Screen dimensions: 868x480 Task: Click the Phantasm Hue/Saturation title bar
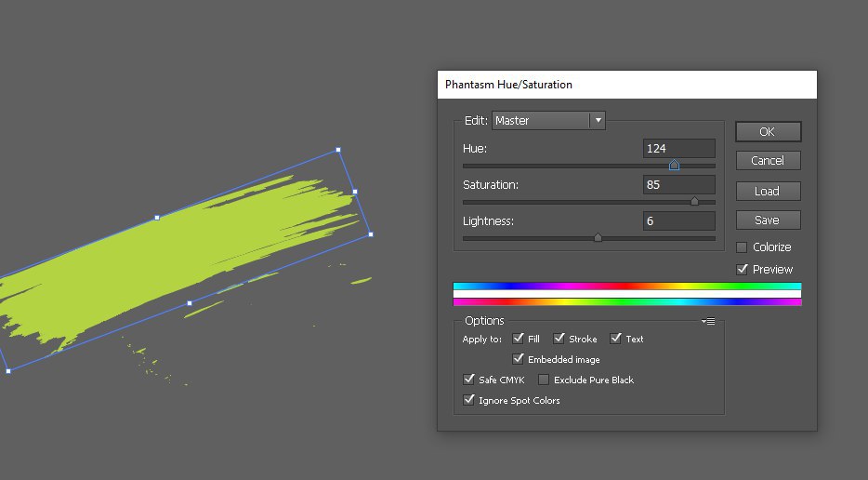tap(627, 85)
